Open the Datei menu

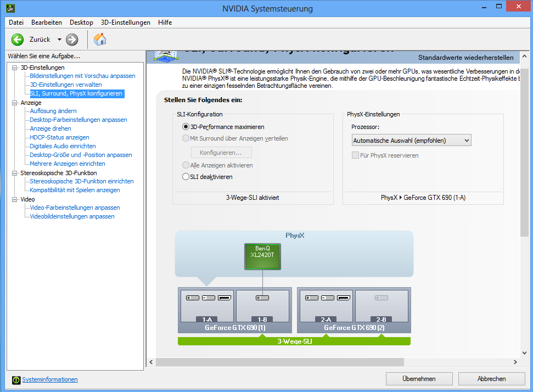tap(16, 23)
